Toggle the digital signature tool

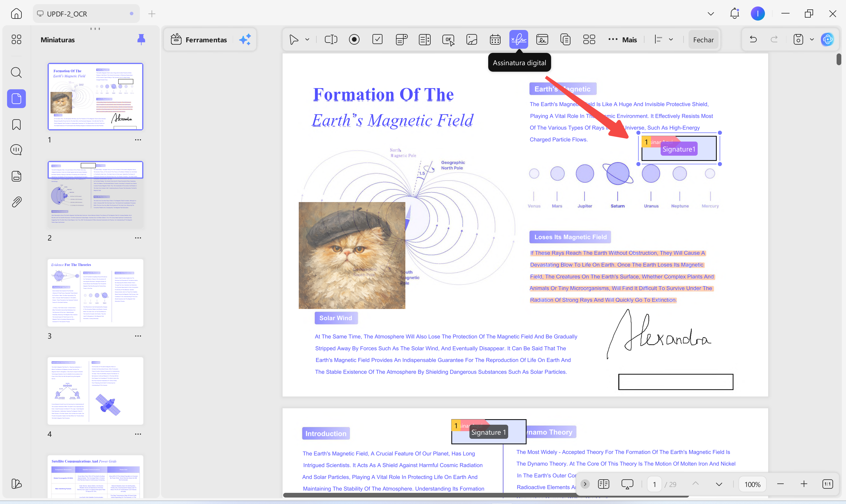[518, 39]
